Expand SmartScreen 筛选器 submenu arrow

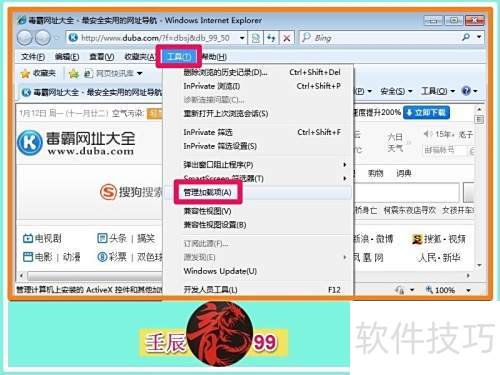(x=345, y=179)
